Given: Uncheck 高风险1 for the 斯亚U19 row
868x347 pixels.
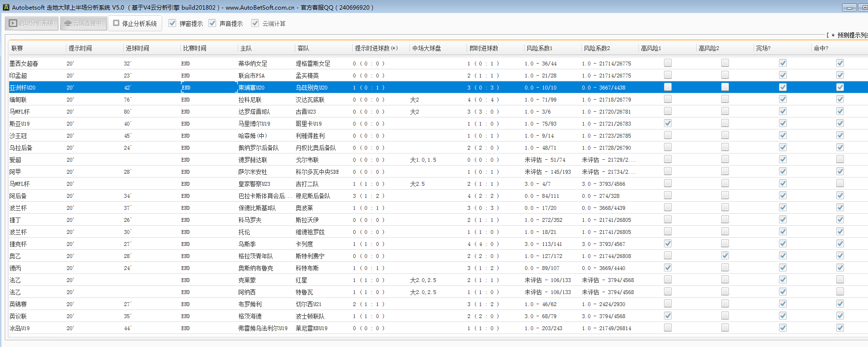Looking at the screenshot, I should coord(668,123).
